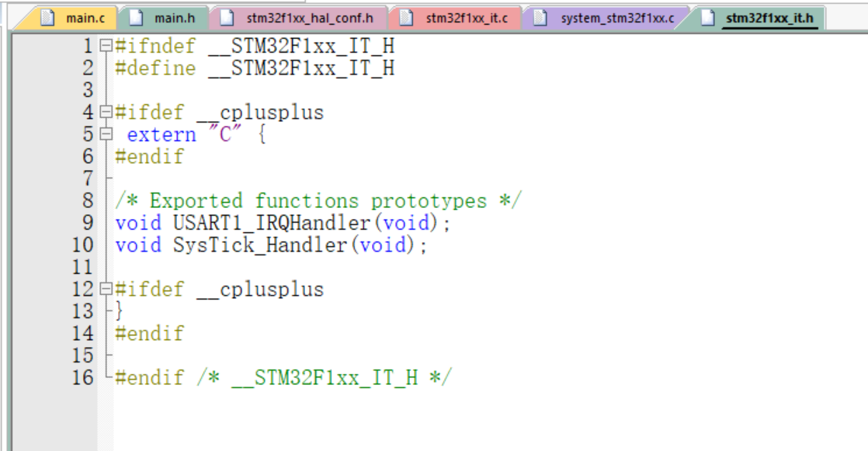This screenshot has height=451, width=868.
Task: Click the document icon on the stm32f1xx_it.h tab
Action: (707, 18)
